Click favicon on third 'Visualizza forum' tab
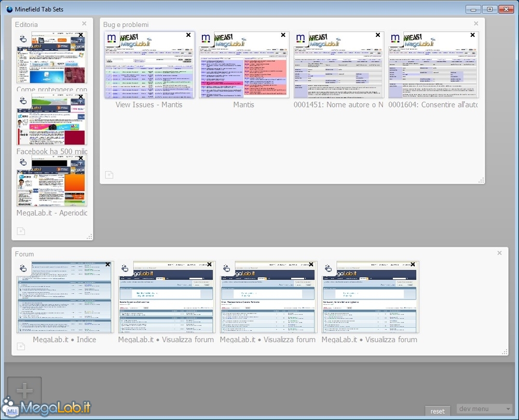The height and width of the screenshot is (420, 519). click(x=328, y=268)
